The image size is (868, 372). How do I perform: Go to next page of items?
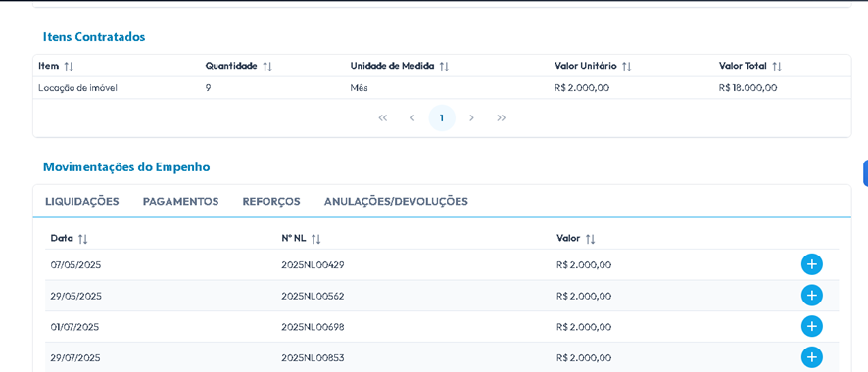tap(471, 117)
